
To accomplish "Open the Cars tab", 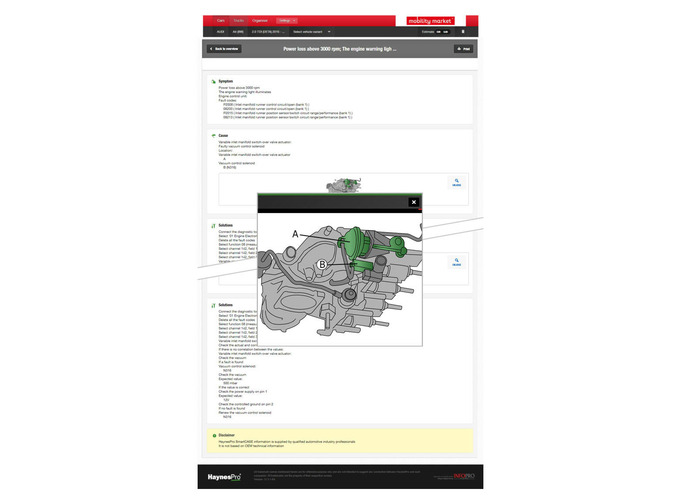I will (x=221, y=20).
